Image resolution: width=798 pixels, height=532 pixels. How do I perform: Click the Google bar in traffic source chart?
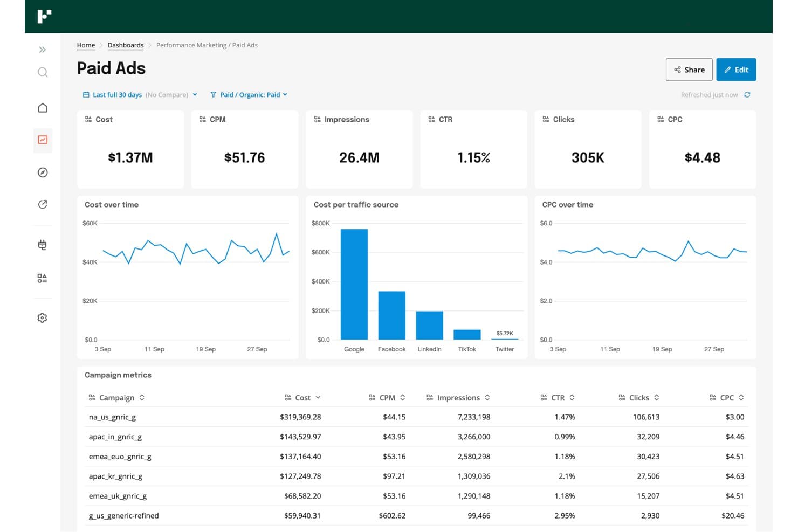[x=354, y=285]
